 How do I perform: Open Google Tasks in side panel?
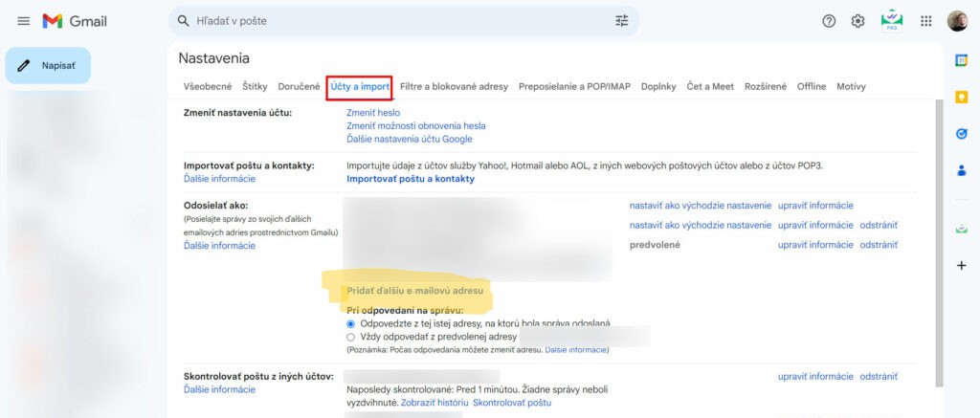961,135
